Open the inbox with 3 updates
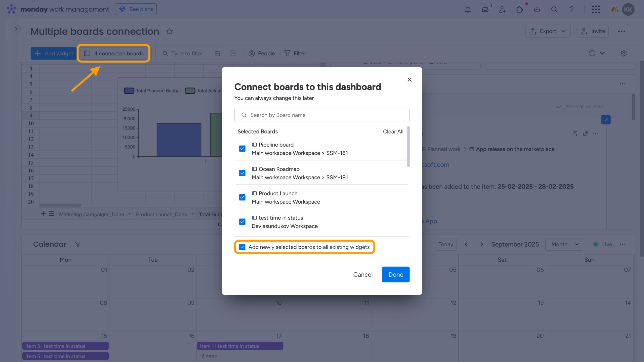644x362 pixels. (485, 9)
